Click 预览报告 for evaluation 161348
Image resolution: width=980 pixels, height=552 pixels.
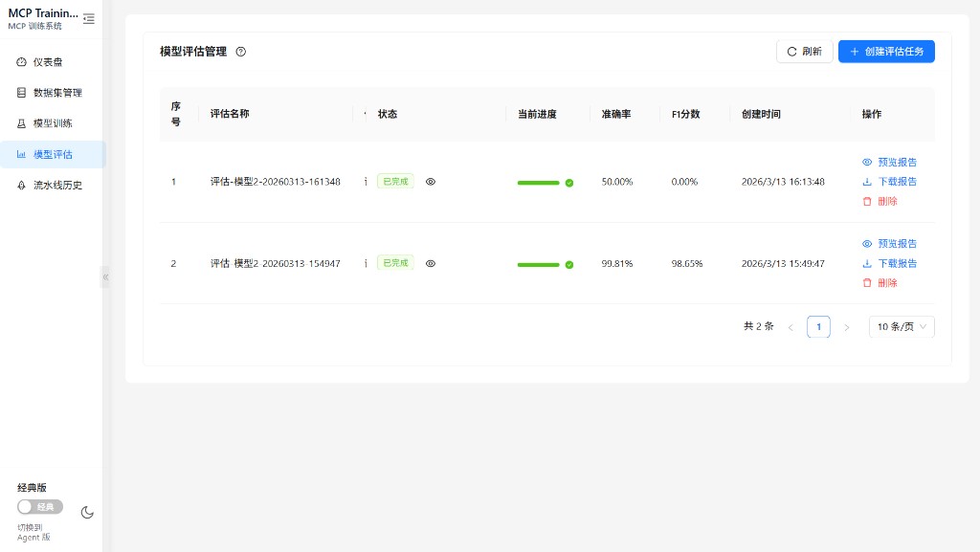889,163
